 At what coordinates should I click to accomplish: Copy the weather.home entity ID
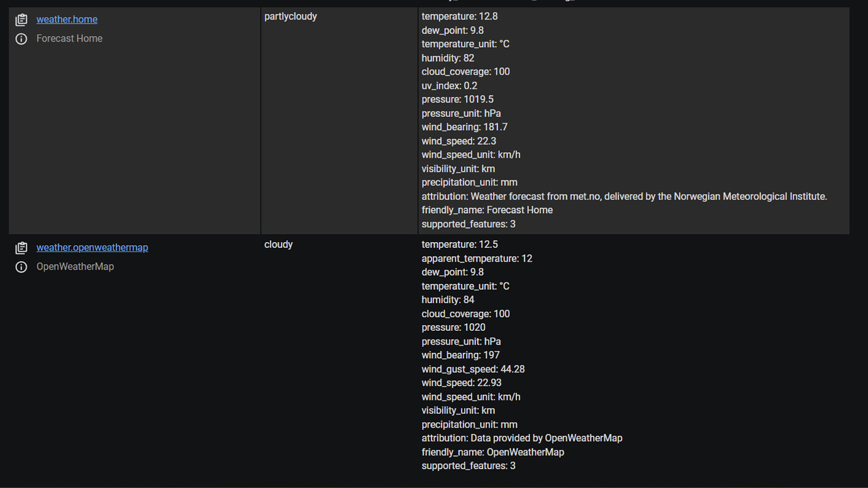[x=21, y=19]
